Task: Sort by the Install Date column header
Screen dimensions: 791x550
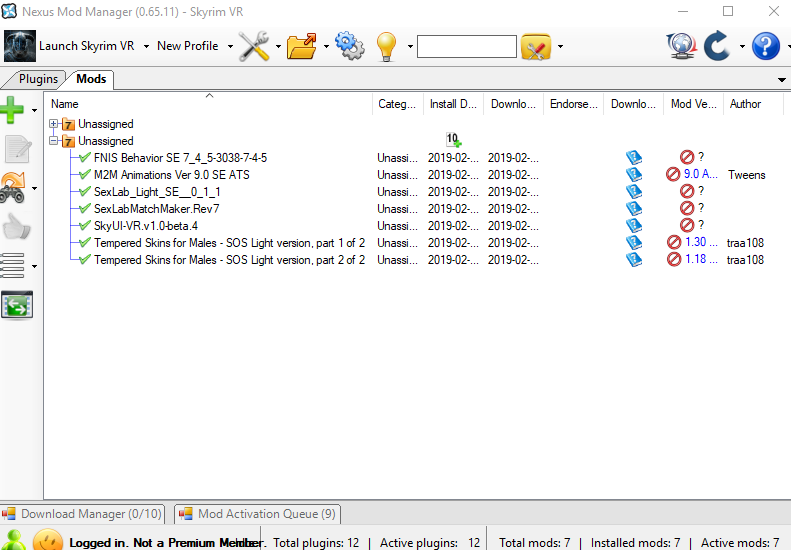Action: (x=454, y=104)
